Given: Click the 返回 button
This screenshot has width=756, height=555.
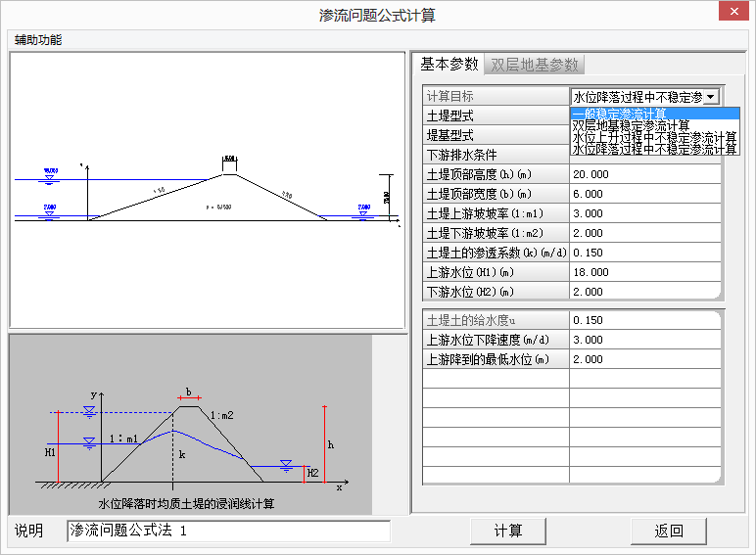Looking at the screenshot, I should 669,531.
